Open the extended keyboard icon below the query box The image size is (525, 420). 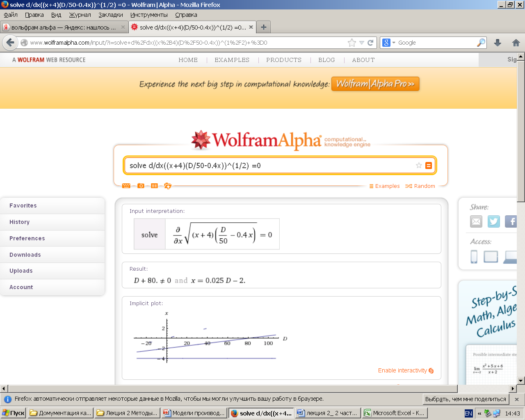[126, 186]
